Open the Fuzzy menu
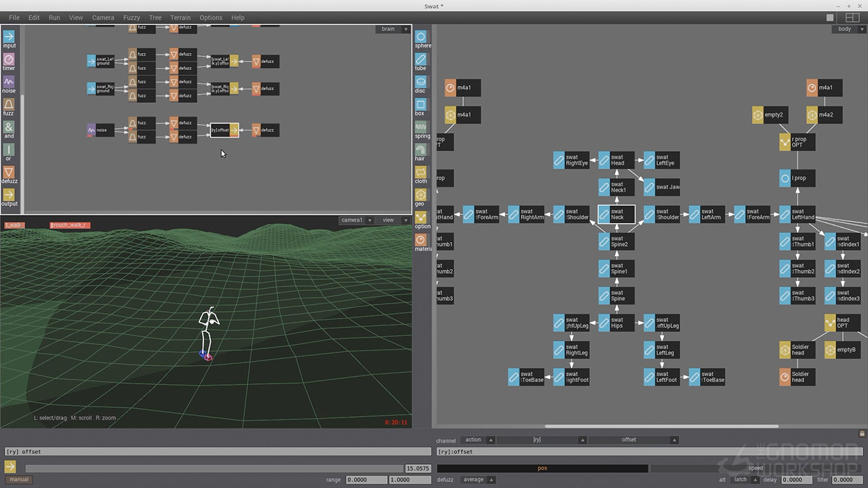This screenshot has height=488, width=868. click(132, 18)
